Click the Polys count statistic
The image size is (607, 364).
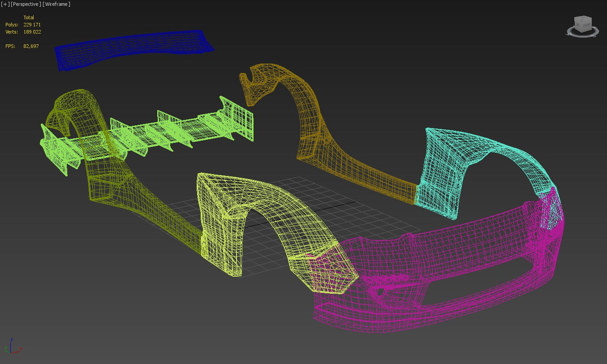32,25
